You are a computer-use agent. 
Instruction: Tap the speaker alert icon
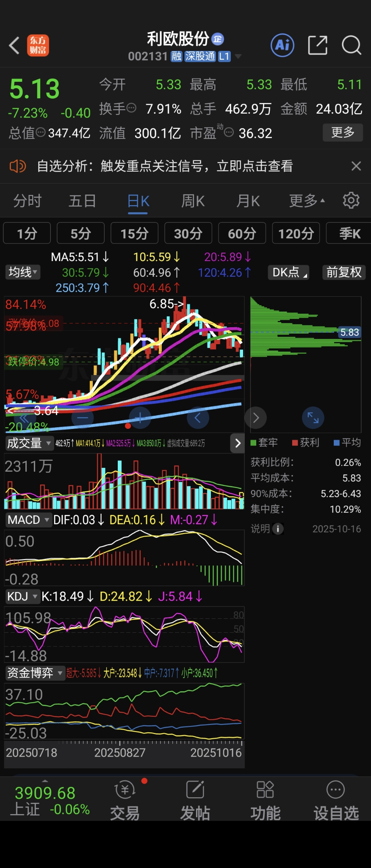point(18,166)
